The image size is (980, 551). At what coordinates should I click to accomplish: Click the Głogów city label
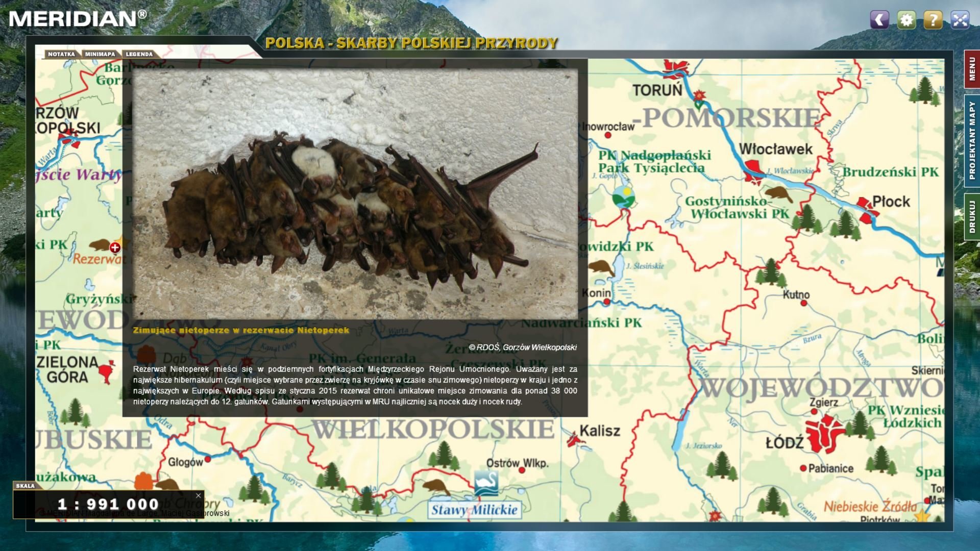coord(185,462)
